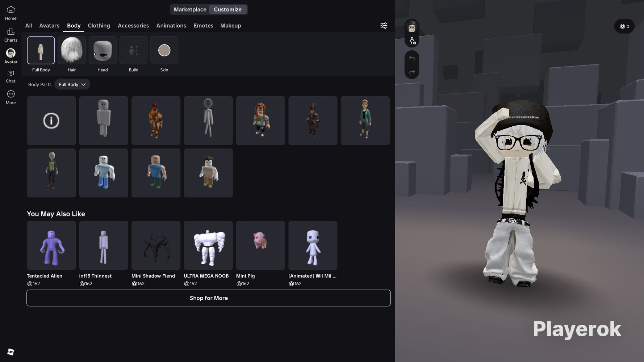Switch to Marketplace mode
Screen dimensions: 644x362
tap(190, 9)
